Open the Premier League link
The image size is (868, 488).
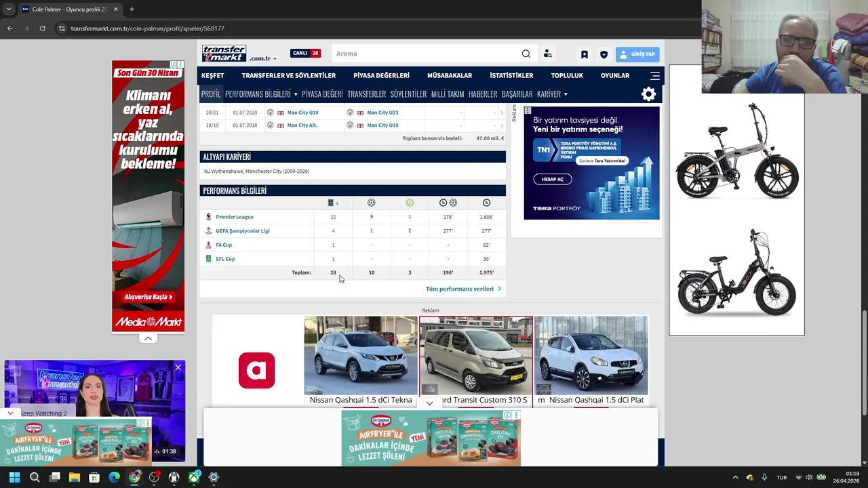pyautogui.click(x=235, y=217)
